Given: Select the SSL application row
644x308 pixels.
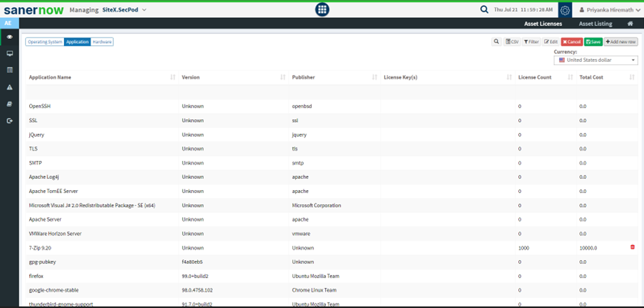Looking at the screenshot, I should pos(332,121).
